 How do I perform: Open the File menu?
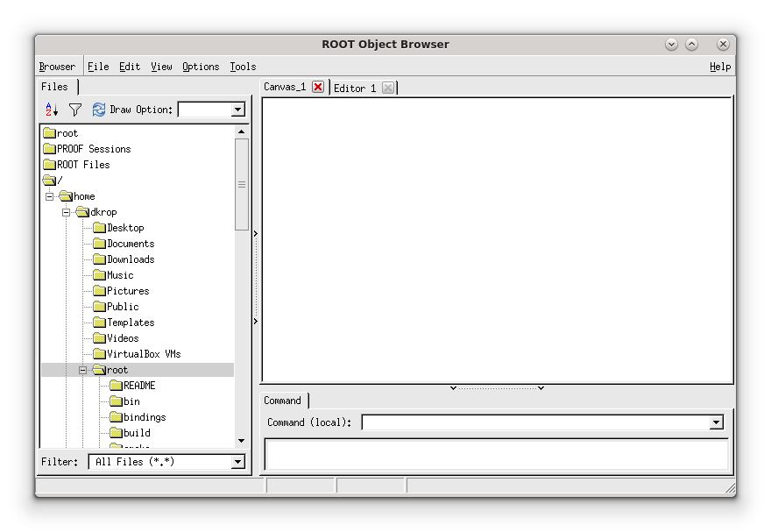pyautogui.click(x=98, y=67)
